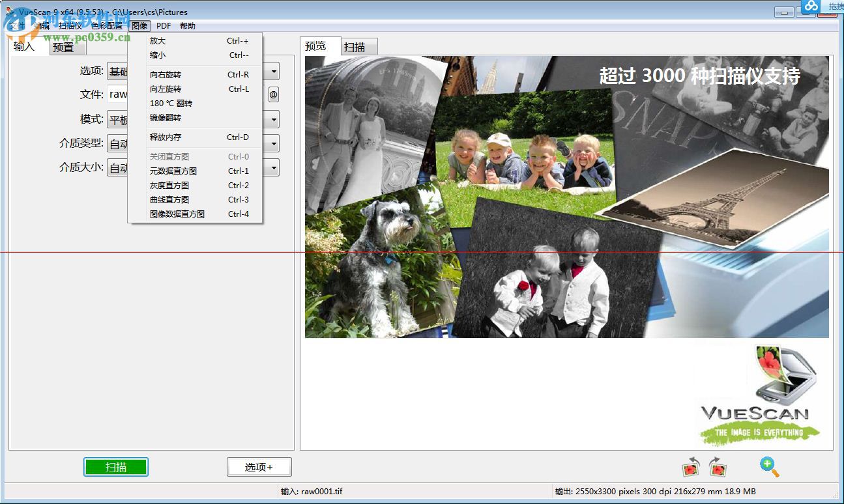This screenshot has height=504, width=844.
Task: Rotate the preview image left icon
Action: point(691,466)
